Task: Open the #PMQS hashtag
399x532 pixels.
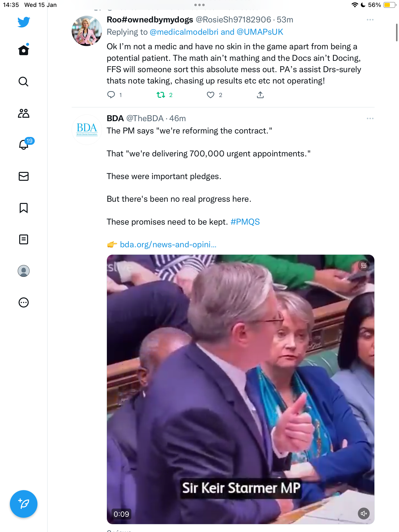Action: [x=245, y=222]
